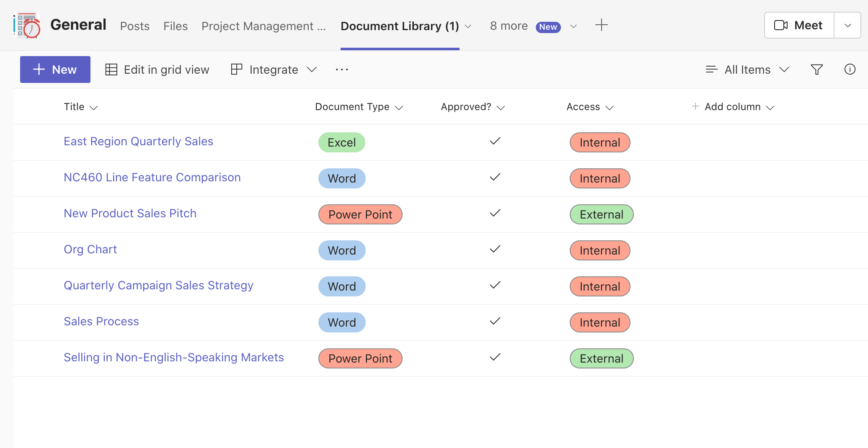The width and height of the screenshot is (868, 448).
Task: Switch to the Files tab
Action: point(175,26)
